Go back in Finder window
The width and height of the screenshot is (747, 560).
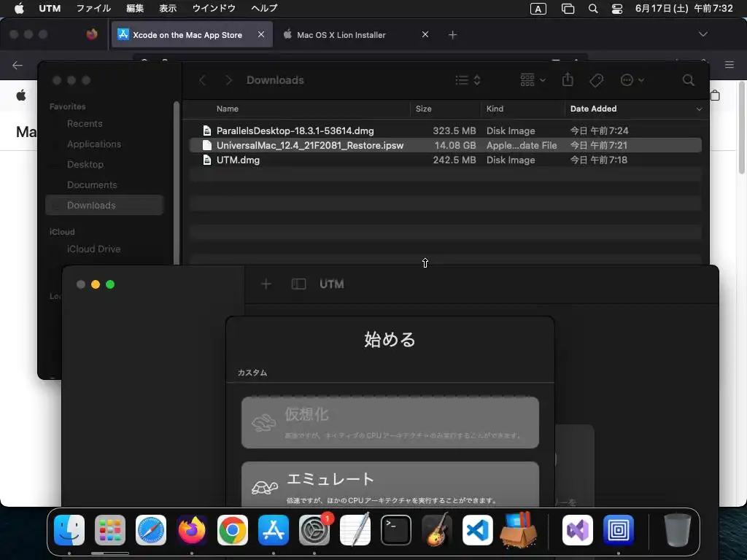(203, 80)
